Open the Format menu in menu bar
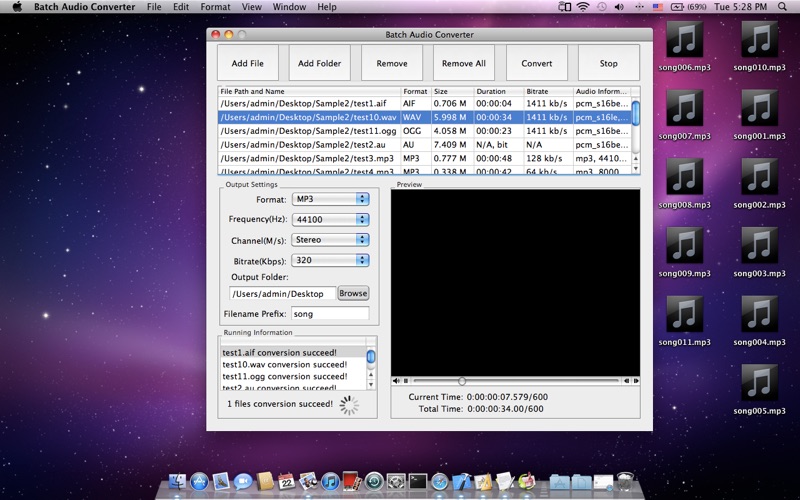 coord(215,7)
